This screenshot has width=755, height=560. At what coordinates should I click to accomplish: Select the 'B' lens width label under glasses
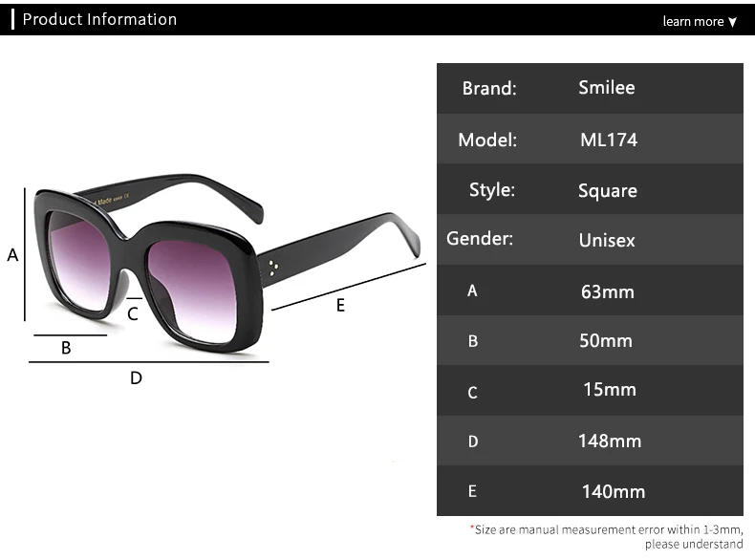click(x=66, y=348)
